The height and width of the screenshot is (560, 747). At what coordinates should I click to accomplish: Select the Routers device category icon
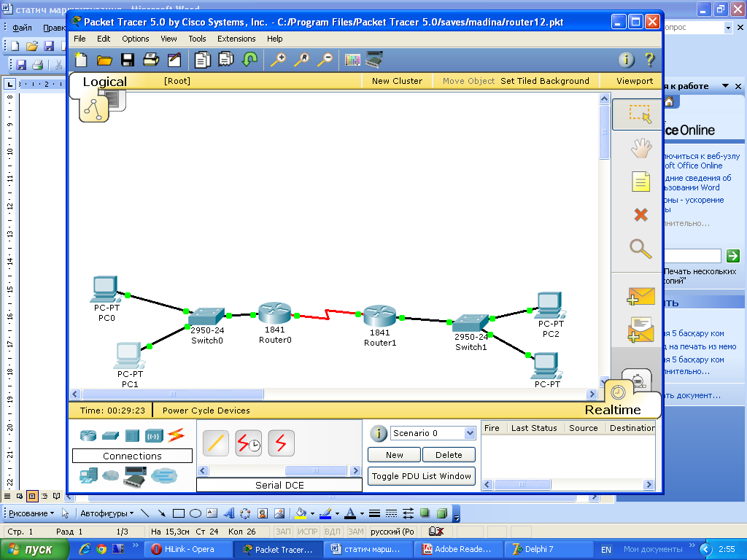tap(88, 435)
